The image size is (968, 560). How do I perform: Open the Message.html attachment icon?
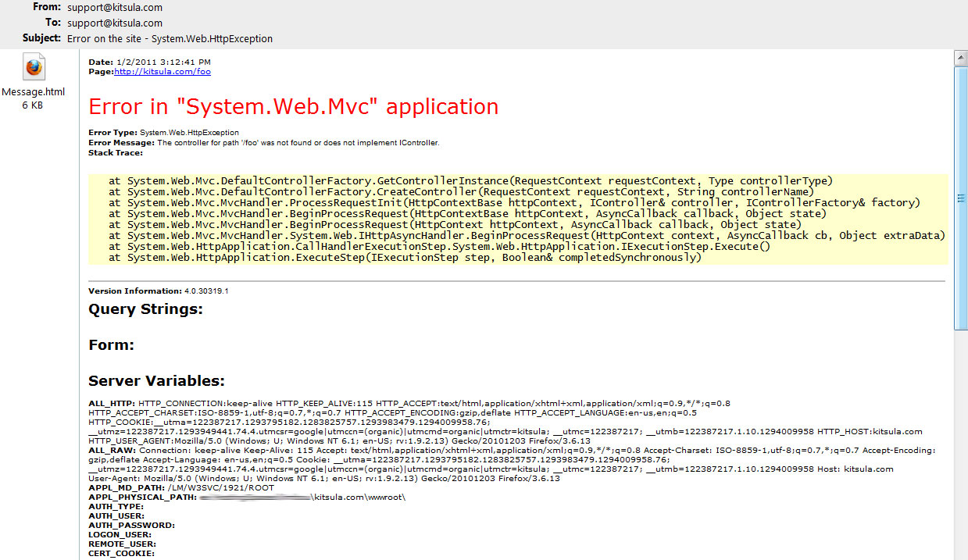(34, 68)
